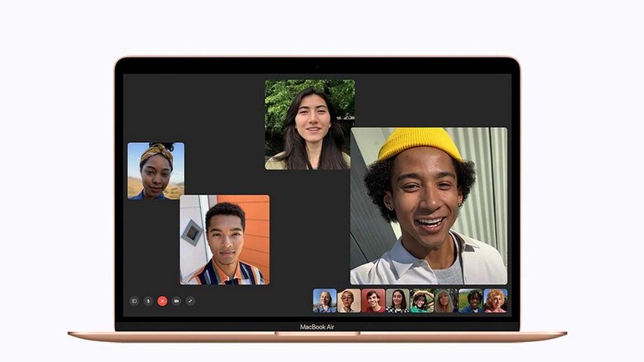Click thumbnail of person with curly blonde hair
The height and width of the screenshot is (362, 644).
click(x=495, y=300)
